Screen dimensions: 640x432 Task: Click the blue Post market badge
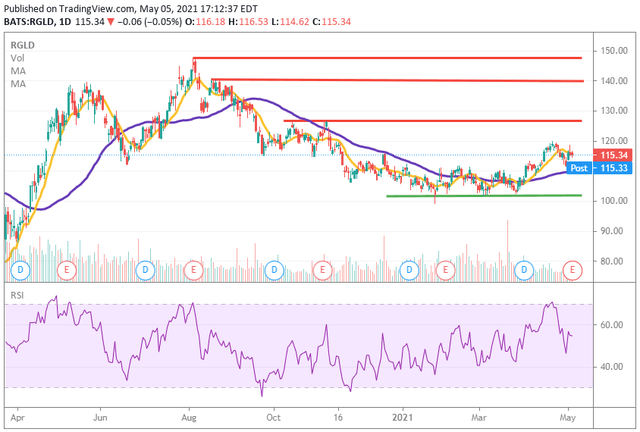579,168
